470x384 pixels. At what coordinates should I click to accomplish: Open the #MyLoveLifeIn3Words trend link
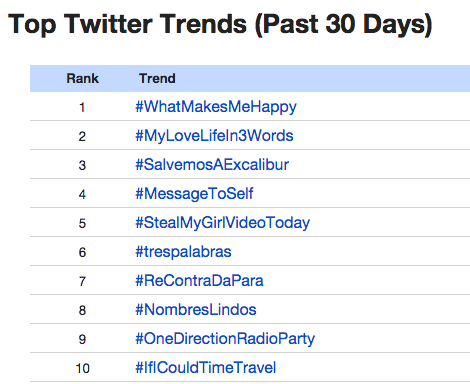214,136
